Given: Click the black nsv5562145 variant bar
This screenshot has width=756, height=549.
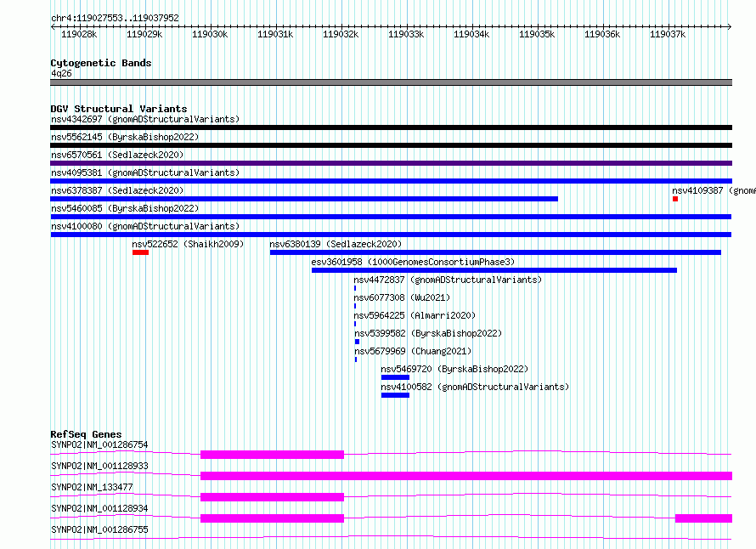Looking at the screenshot, I should (391, 145).
